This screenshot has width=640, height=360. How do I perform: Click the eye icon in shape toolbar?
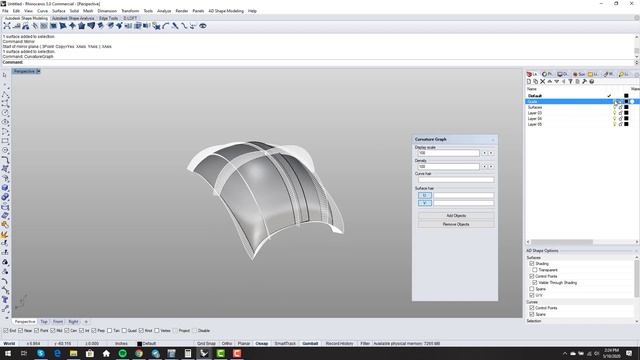[x=203, y=26]
